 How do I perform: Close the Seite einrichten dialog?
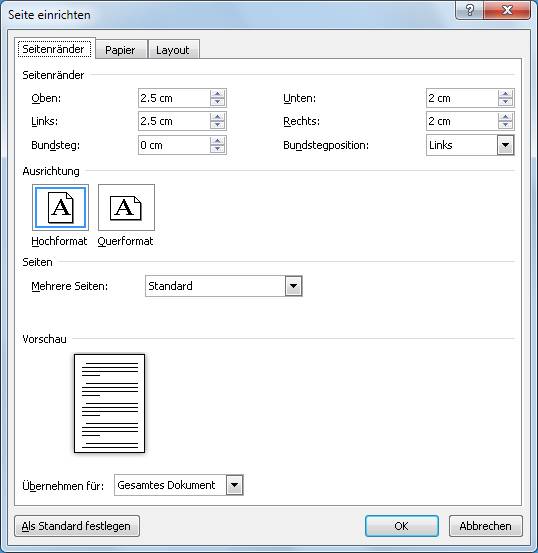click(507, 10)
